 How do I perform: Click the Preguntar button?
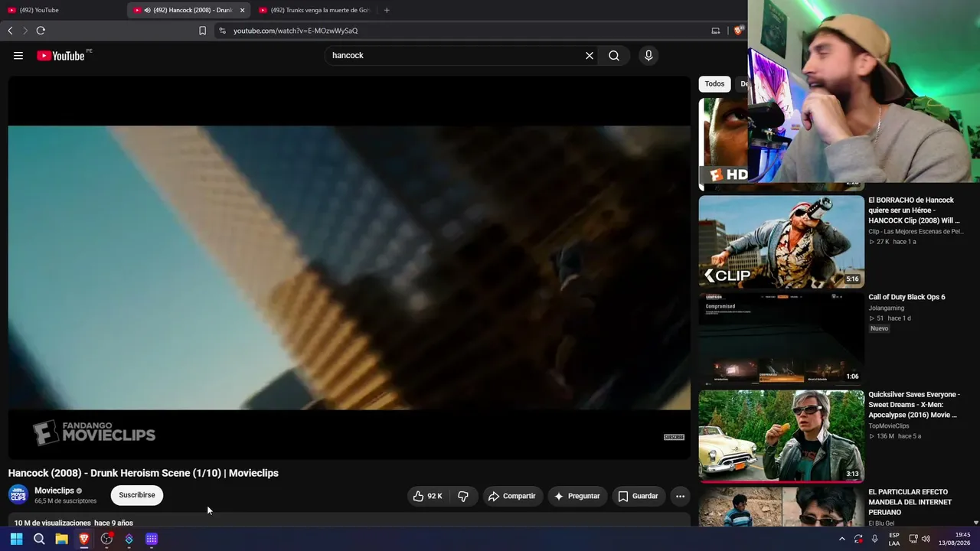click(577, 496)
